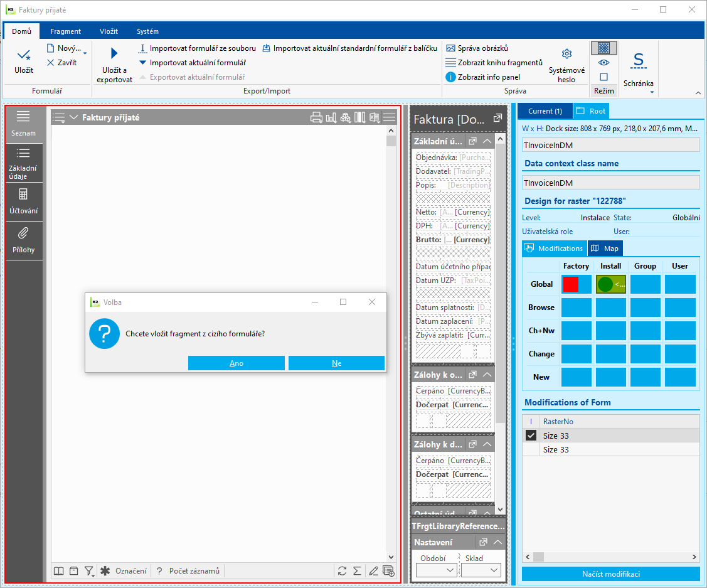Click Importovat formulář ze souboru
707x588 pixels.
(x=197, y=48)
